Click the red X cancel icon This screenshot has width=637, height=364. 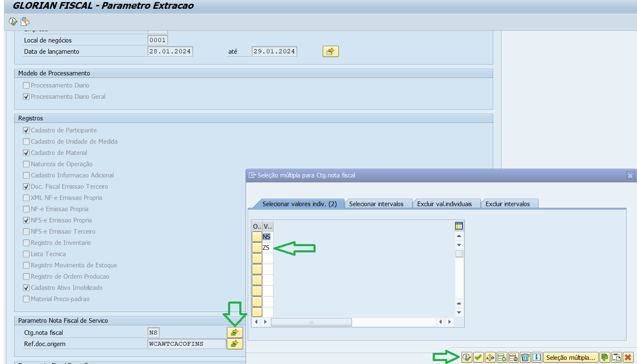628,357
